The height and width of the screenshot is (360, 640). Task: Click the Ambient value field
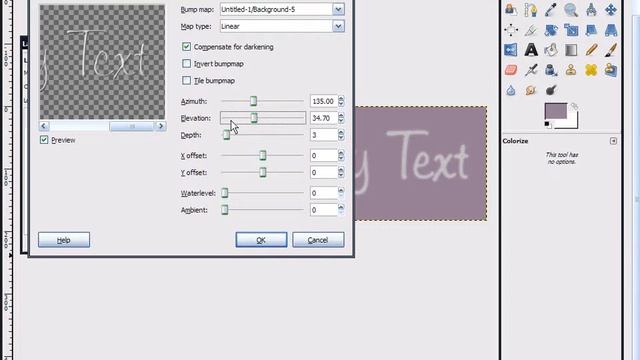pyautogui.click(x=323, y=210)
